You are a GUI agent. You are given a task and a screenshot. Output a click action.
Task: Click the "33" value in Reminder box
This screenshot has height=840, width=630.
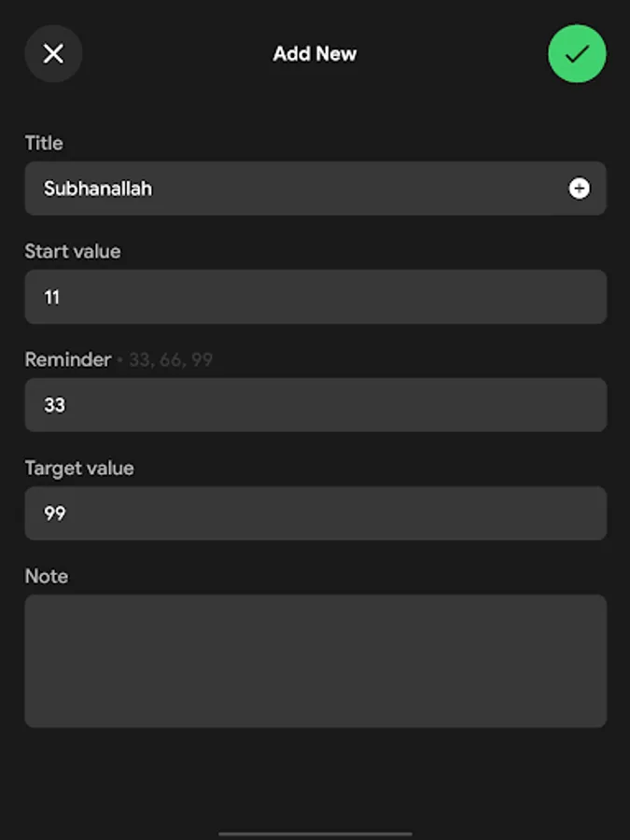(x=54, y=405)
